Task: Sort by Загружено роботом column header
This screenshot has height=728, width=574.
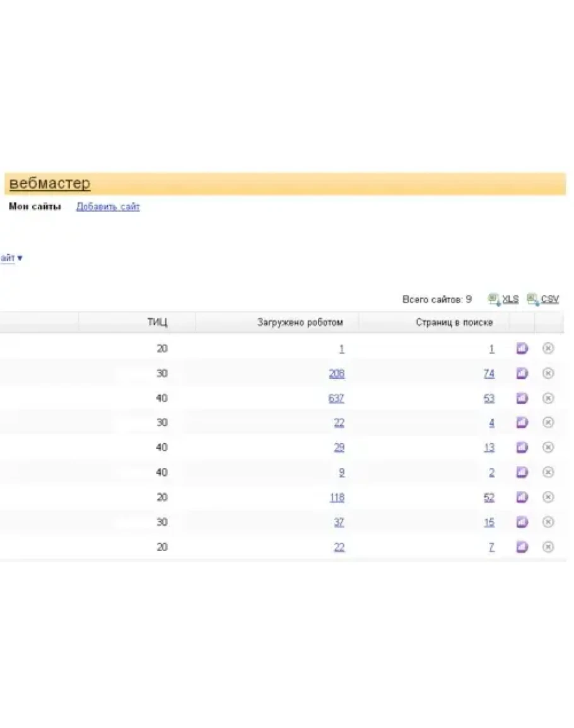Action: pyautogui.click(x=300, y=323)
